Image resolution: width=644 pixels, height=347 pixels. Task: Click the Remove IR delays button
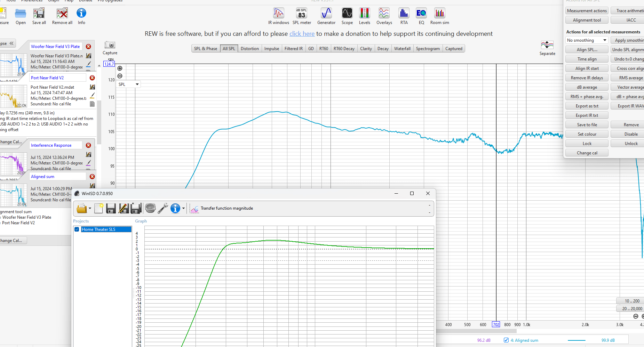587,78
